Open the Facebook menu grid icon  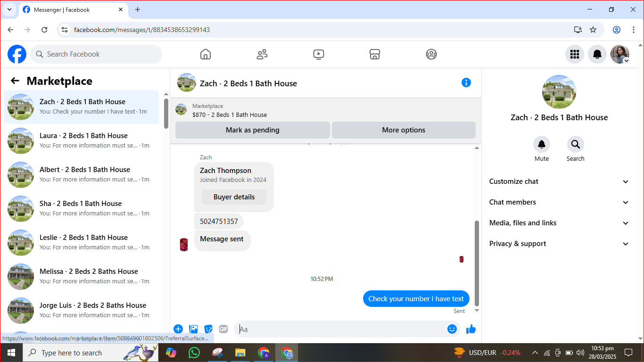click(575, 54)
